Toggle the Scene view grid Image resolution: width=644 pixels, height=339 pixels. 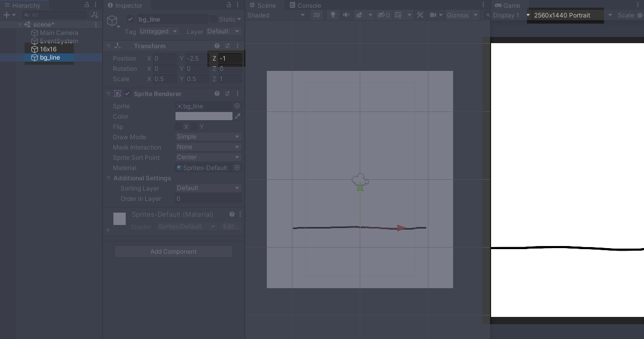(398, 15)
